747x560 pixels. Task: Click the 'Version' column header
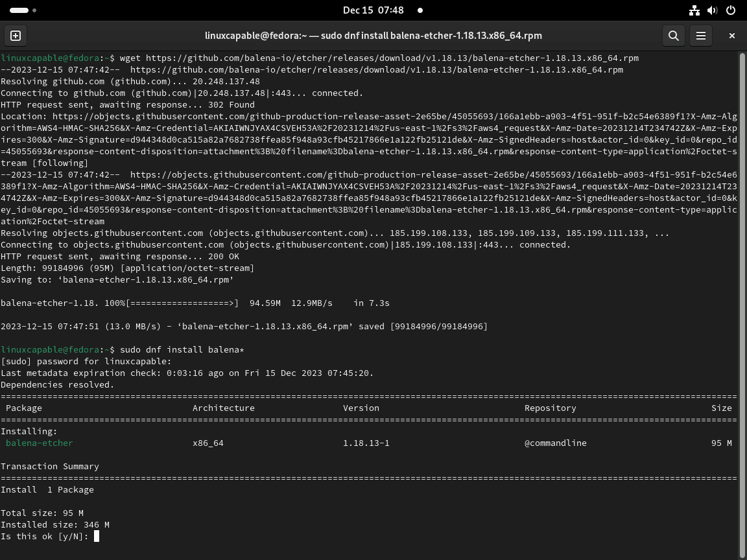(x=361, y=408)
